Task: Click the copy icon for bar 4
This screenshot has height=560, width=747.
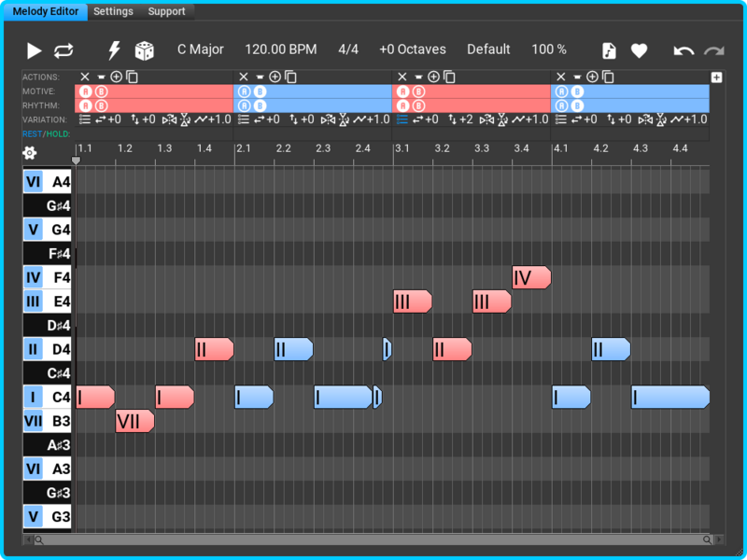Action: [x=608, y=77]
